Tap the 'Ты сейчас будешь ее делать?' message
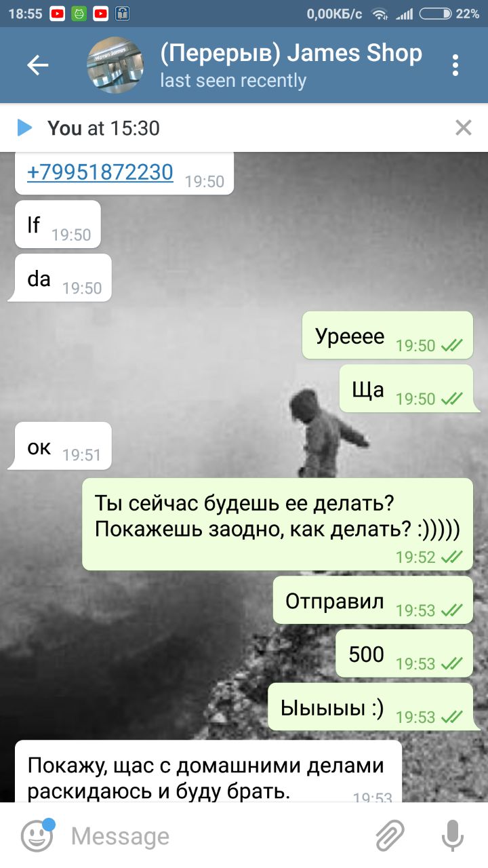 click(277, 524)
